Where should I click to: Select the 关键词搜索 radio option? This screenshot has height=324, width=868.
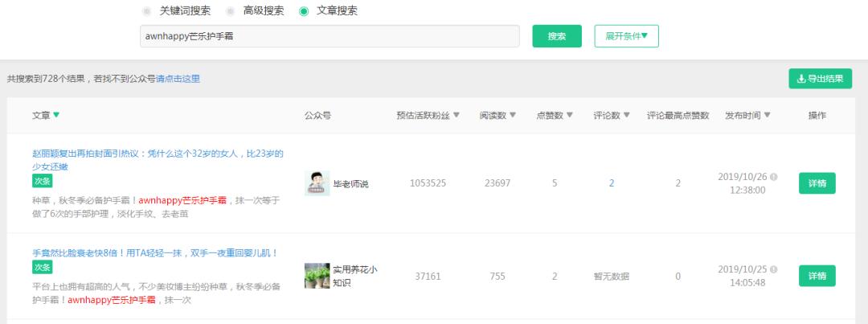coord(147,11)
